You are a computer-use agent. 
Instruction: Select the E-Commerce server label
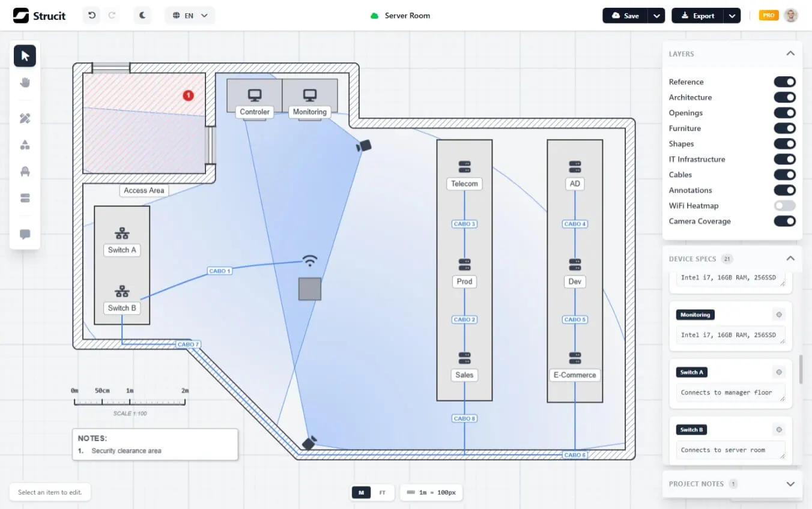click(x=575, y=375)
